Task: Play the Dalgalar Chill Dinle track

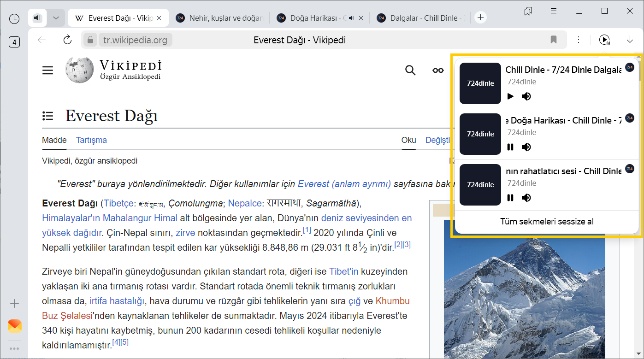Action: coord(510,96)
